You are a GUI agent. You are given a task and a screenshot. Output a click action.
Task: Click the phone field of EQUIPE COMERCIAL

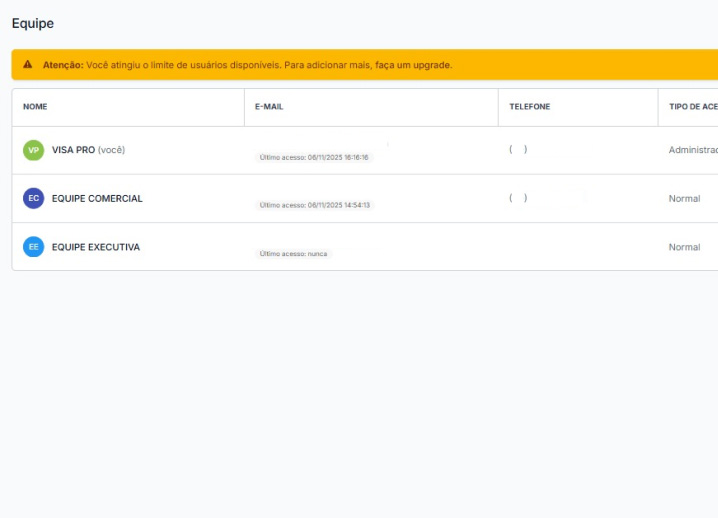[x=518, y=198]
